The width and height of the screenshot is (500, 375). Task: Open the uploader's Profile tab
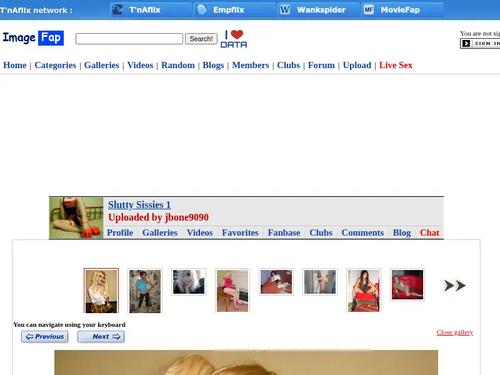(120, 233)
